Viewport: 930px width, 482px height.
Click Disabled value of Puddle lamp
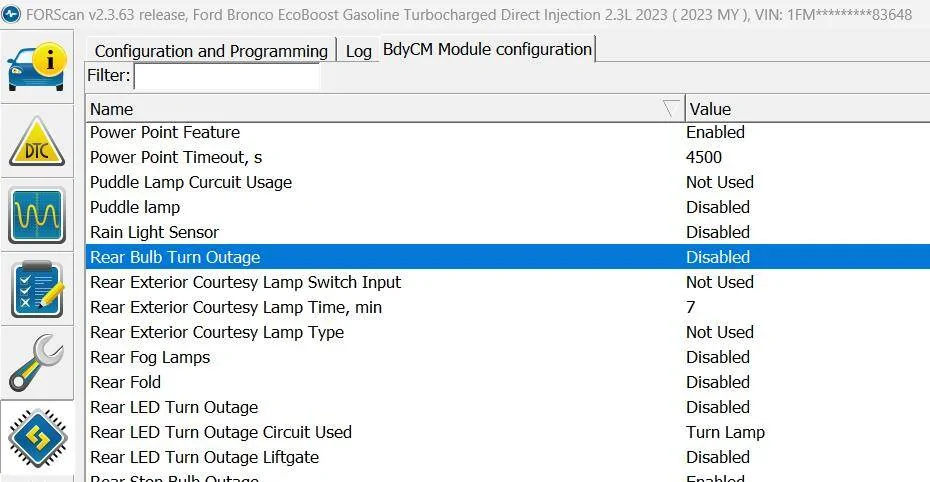(718, 207)
